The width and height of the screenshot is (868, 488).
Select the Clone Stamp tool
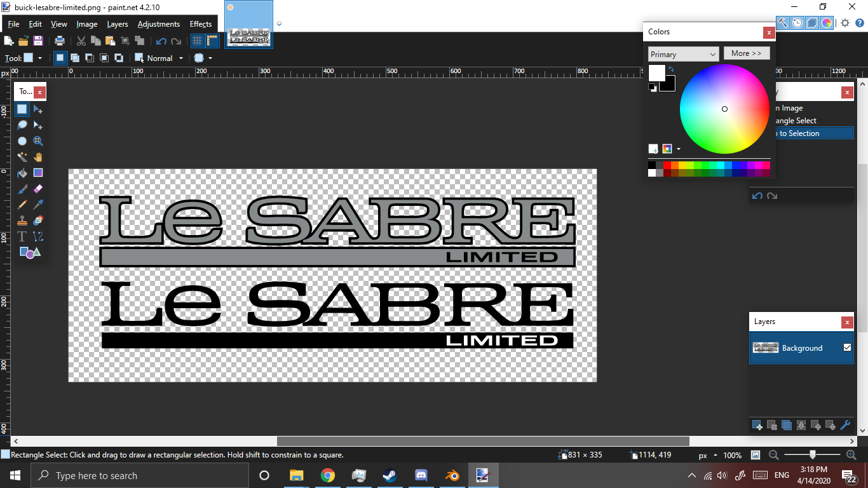[x=22, y=220]
